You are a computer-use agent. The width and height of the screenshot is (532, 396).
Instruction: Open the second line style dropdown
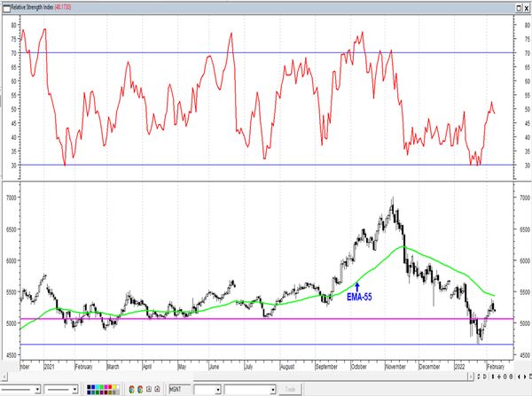coord(77,389)
